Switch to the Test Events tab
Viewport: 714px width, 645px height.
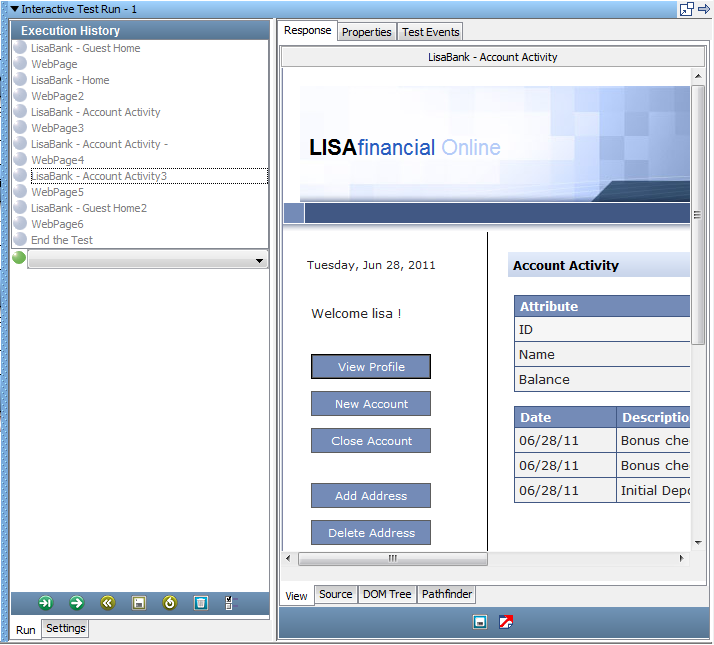(x=430, y=32)
